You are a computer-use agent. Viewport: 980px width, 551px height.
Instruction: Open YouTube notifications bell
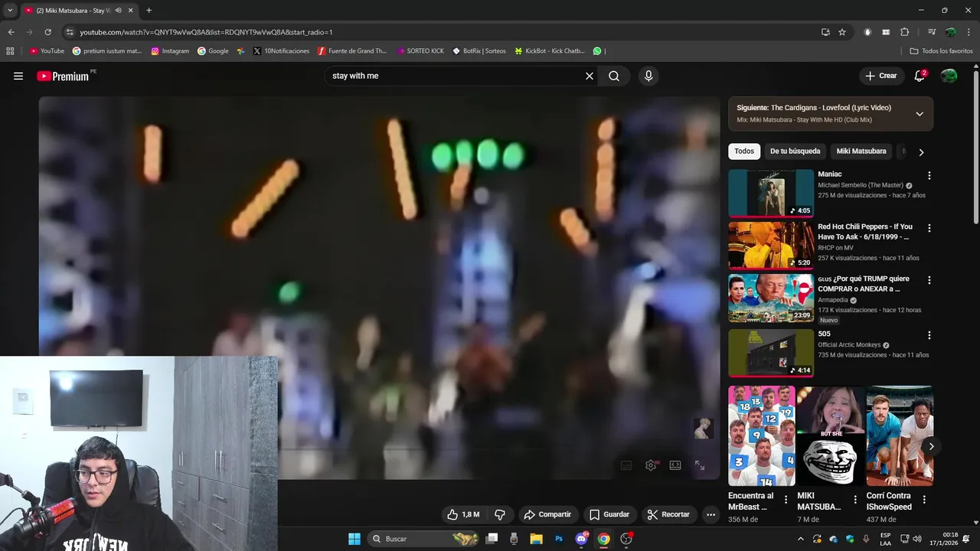(920, 76)
